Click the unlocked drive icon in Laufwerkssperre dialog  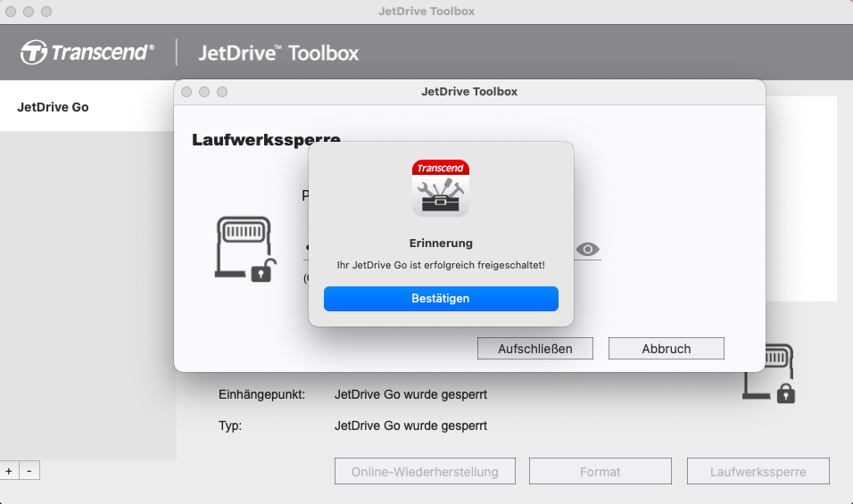245,249
